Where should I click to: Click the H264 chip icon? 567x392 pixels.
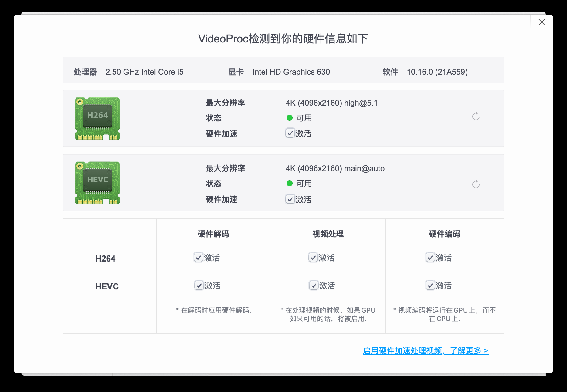[97, 119]
